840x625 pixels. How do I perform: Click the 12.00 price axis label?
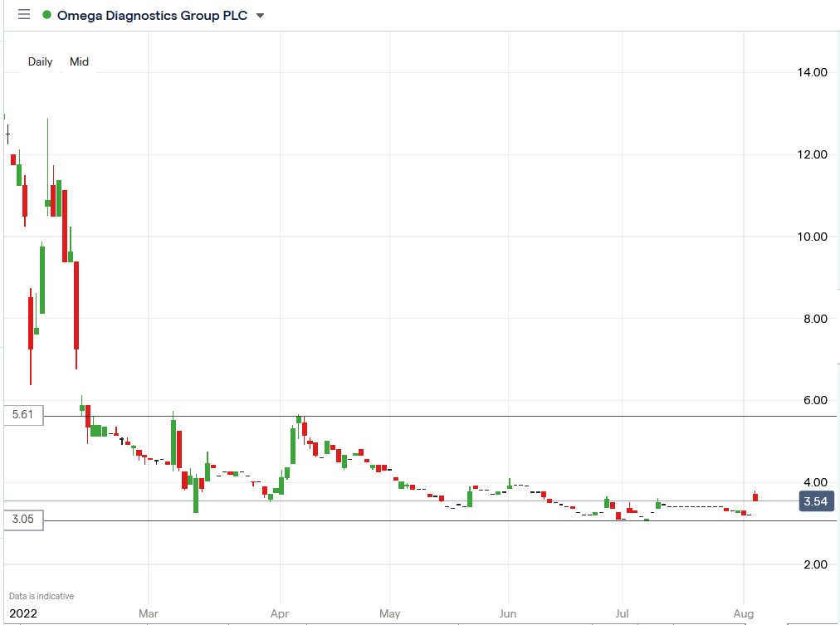coord(812,154)
